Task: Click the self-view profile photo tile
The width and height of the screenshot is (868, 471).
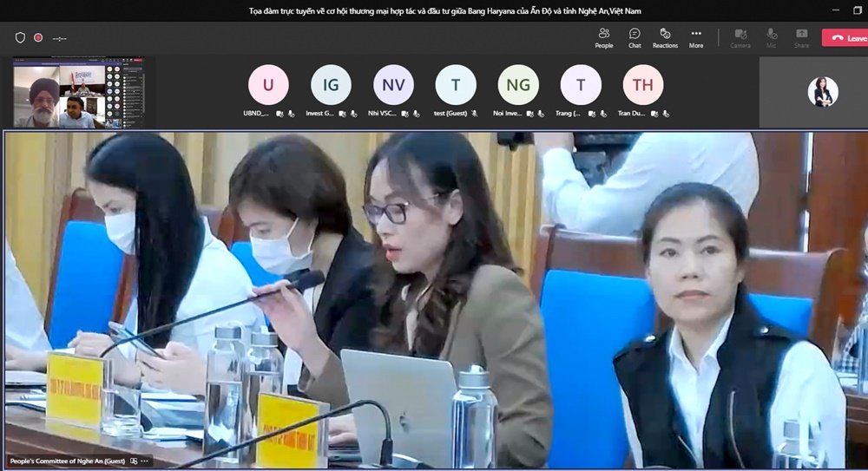Action: point(822,92)
